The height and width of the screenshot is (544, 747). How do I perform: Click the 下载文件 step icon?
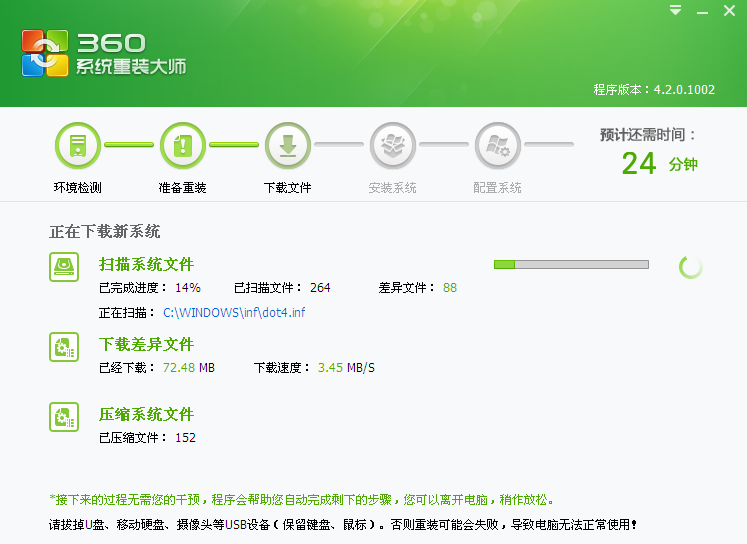click(x=287, y=147)
